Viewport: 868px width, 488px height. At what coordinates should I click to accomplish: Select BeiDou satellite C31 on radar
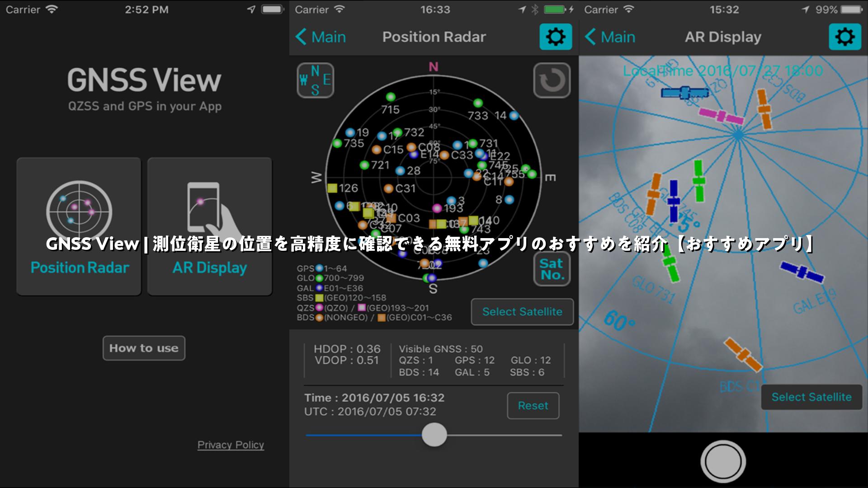tap(388, 188)
